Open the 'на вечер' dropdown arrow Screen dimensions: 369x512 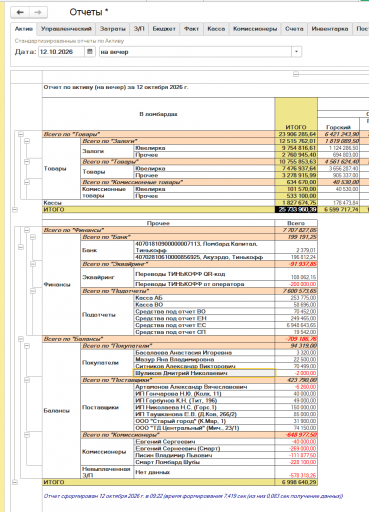pos(296,52)
